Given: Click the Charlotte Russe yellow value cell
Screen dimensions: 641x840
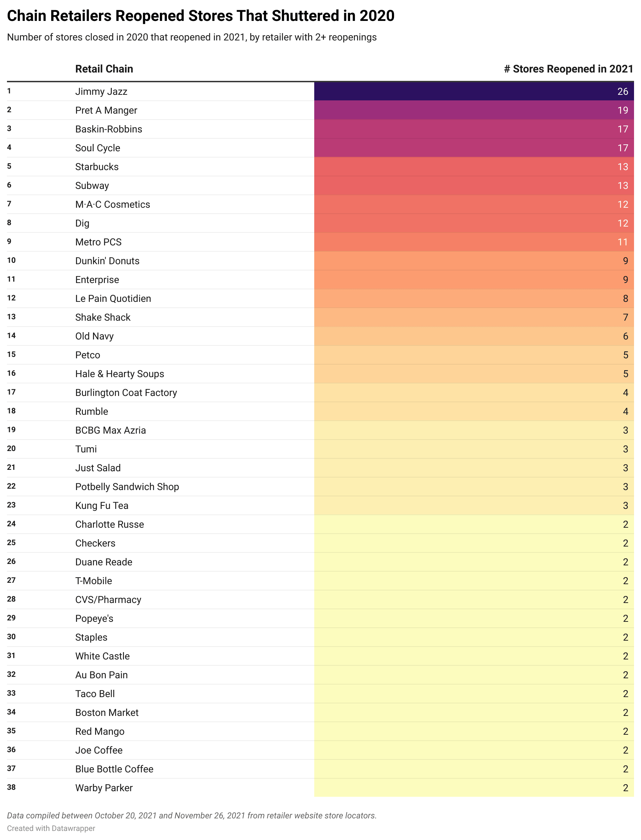Looking at the screenshot, I should (x=473, y=524).
